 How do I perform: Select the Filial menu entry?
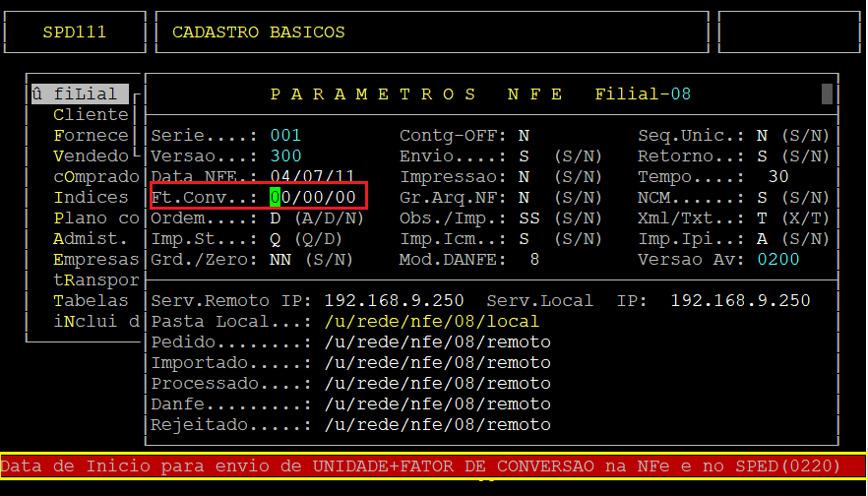[79, 94]
